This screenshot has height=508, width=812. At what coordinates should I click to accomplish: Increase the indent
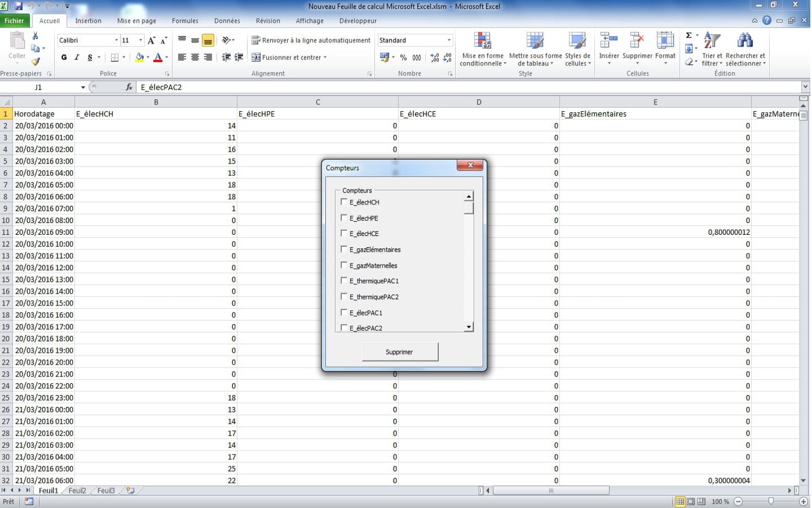tap(239, 57)
